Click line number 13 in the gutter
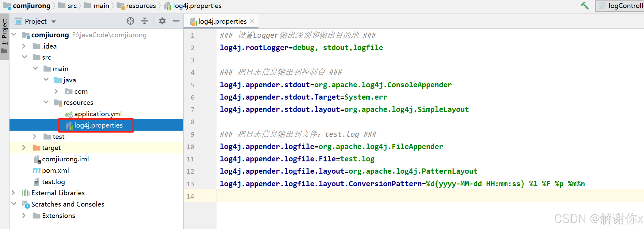Screen dimensions: 644x229 [x=190, y=184]
